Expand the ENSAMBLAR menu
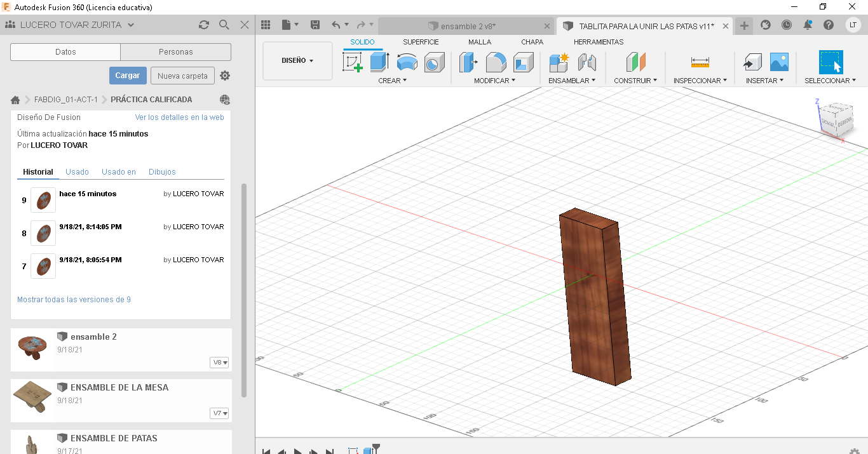 [x=572, y=81]
